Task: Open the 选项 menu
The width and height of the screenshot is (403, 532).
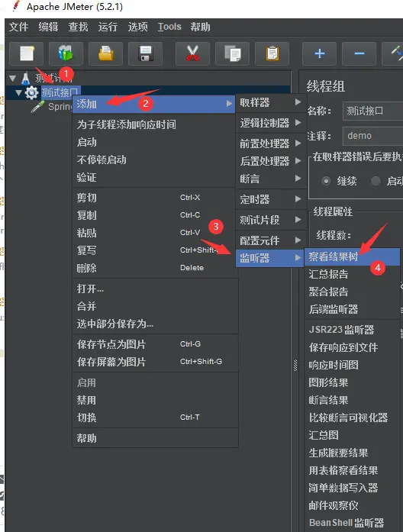Action: tap(137, 27)
